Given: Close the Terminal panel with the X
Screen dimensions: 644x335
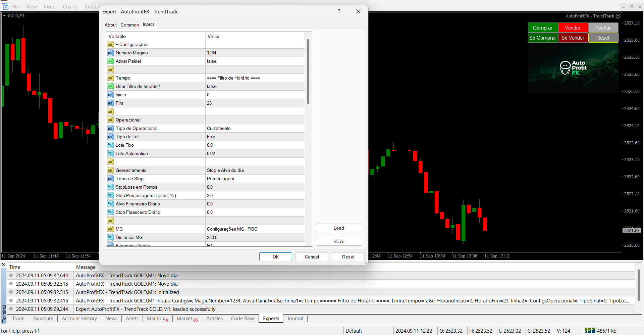Looking at the screenshot, I should click(x=3, y=265).
